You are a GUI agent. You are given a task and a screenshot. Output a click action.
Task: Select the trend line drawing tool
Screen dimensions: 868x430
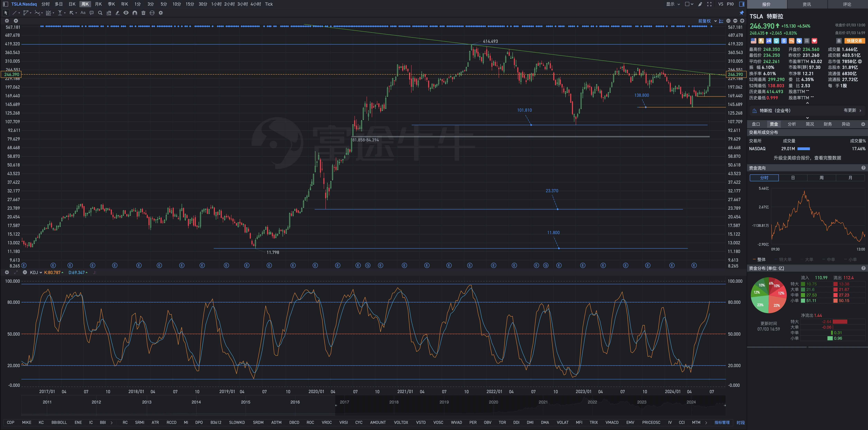click(14, 13)
